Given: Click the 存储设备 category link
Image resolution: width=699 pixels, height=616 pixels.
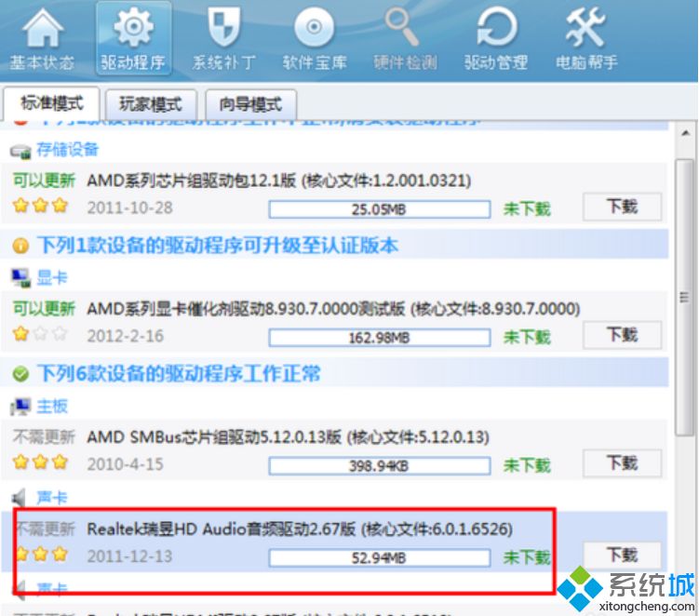Looking at the screenshot, I should pos(67,149).
